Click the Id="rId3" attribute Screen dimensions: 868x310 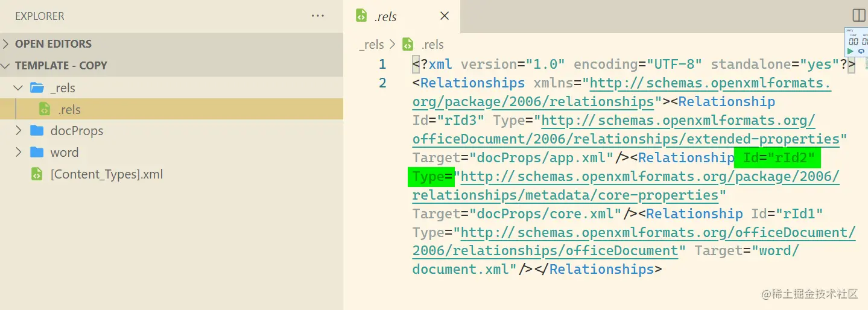tap(448, 121)
